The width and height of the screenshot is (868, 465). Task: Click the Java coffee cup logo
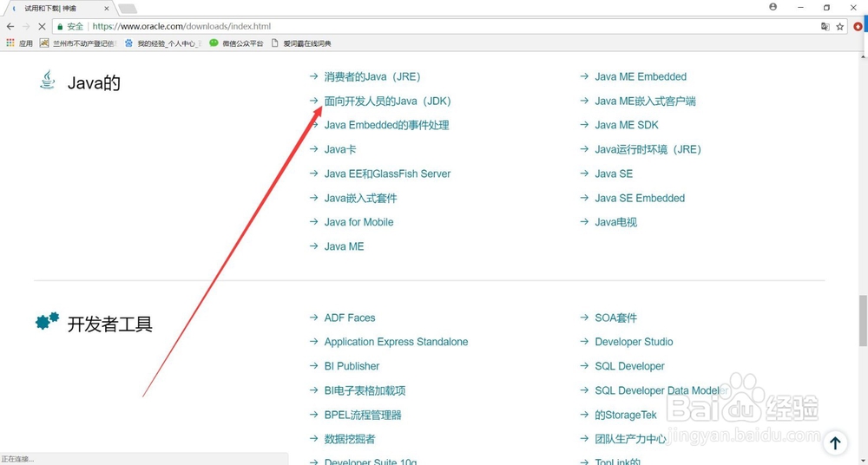point(48,80)
